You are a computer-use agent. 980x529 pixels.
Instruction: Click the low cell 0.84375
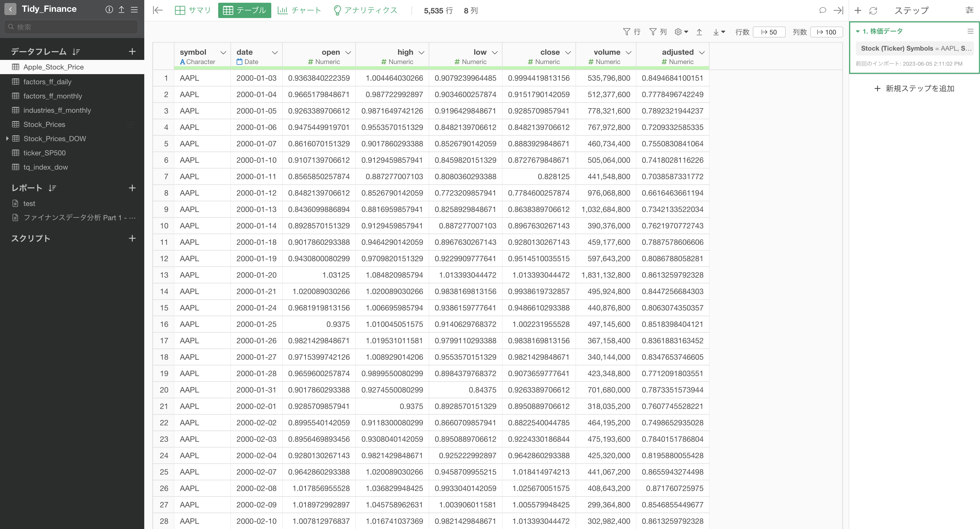(466, 390)
